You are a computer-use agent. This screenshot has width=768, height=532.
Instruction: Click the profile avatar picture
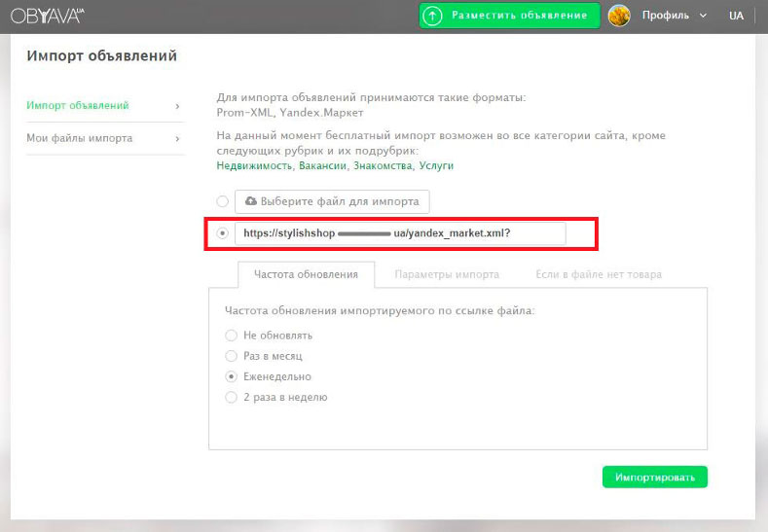(x=619, y=16)
